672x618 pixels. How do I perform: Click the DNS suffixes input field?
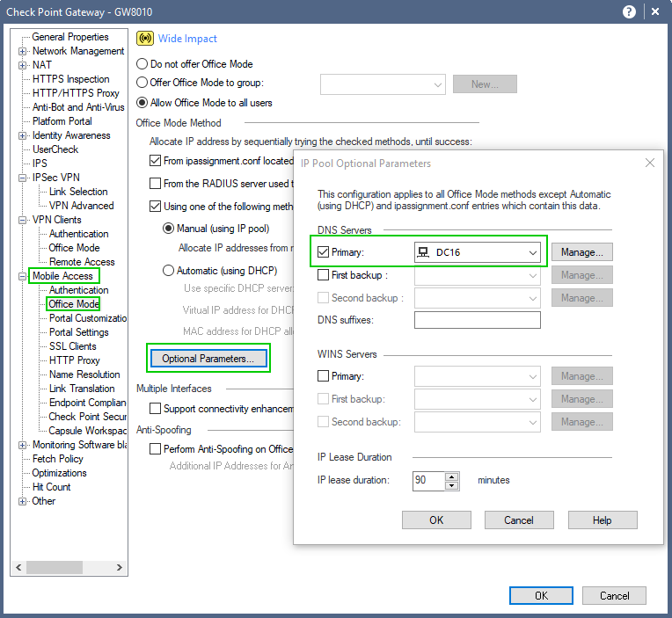coord(477,320)
